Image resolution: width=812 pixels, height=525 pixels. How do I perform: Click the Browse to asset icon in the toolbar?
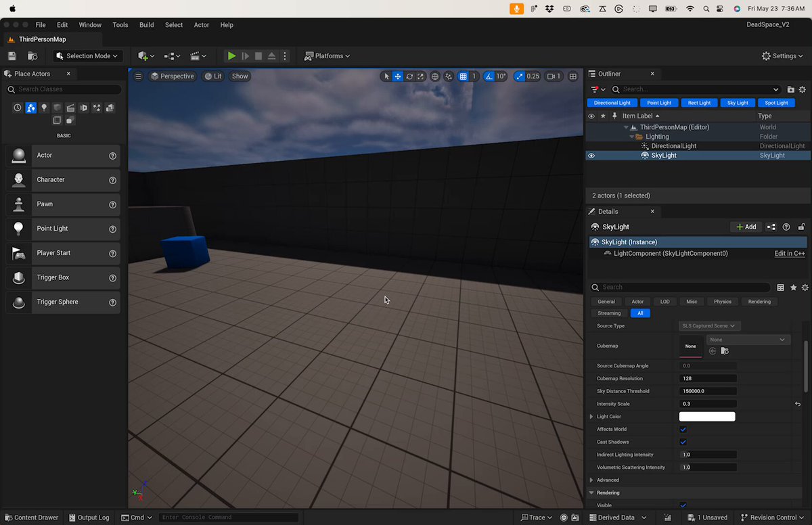pyautogui.click(x=32, y=56)
